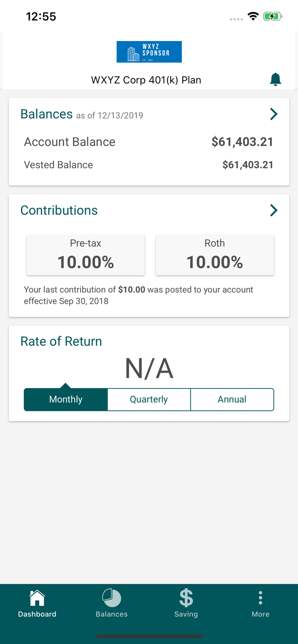The image size is (298, 644).
Task: Open the Balances tab label
Action: tap(111, 614)
